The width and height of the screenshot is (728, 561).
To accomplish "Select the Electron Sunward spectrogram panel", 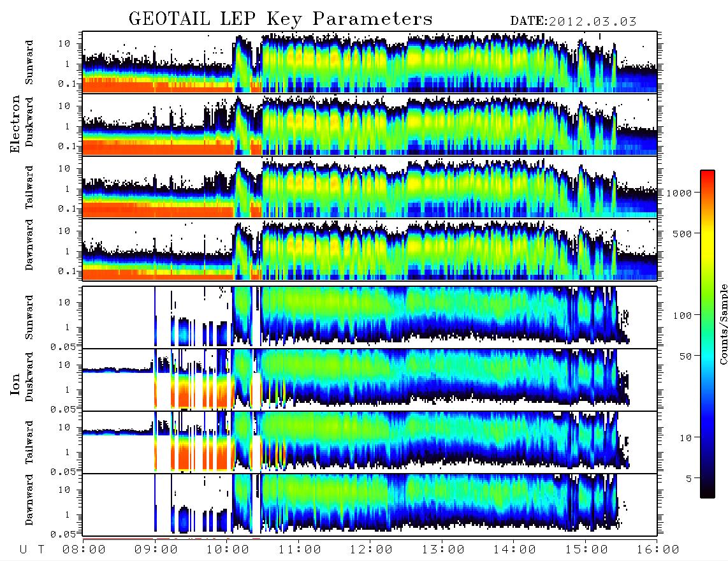I will (370, 62).
